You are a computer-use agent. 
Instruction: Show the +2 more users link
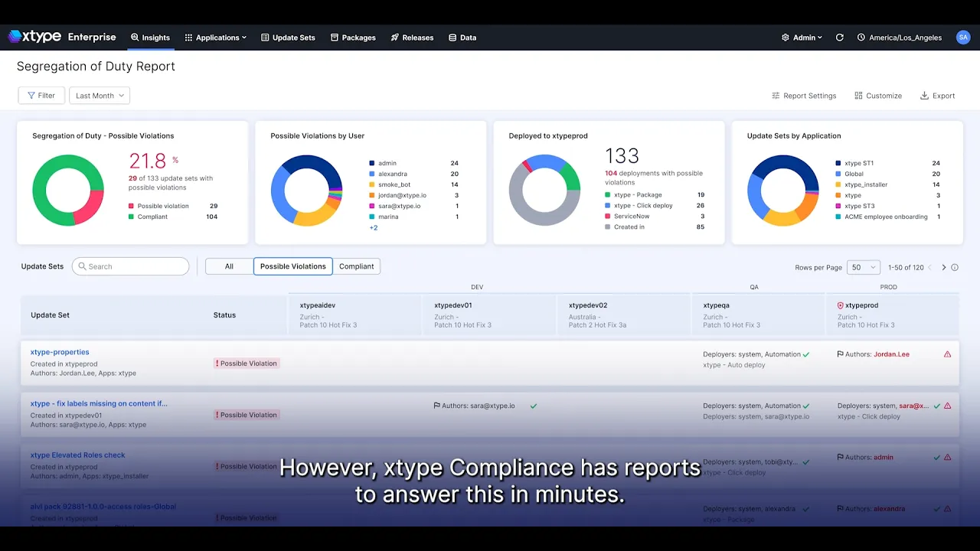coord(374,228)
